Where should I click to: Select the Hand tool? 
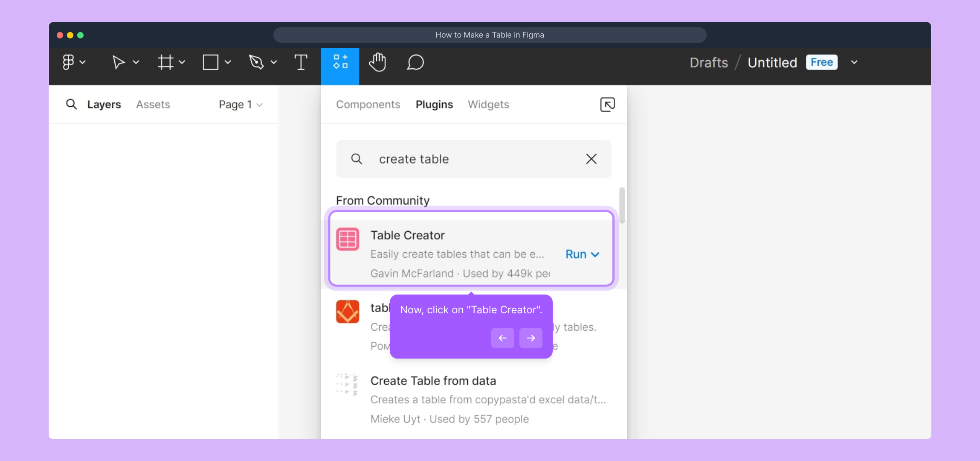(377, 62)
